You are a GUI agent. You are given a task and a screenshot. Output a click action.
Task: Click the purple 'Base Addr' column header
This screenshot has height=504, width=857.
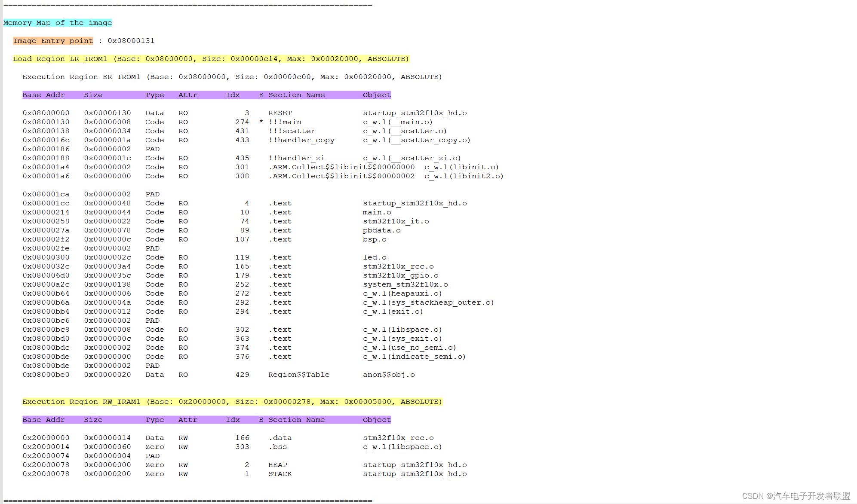43,95
